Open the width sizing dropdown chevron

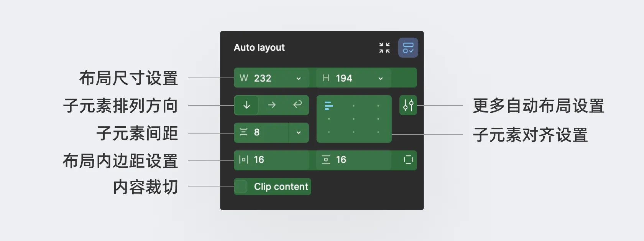coord(299,79)
